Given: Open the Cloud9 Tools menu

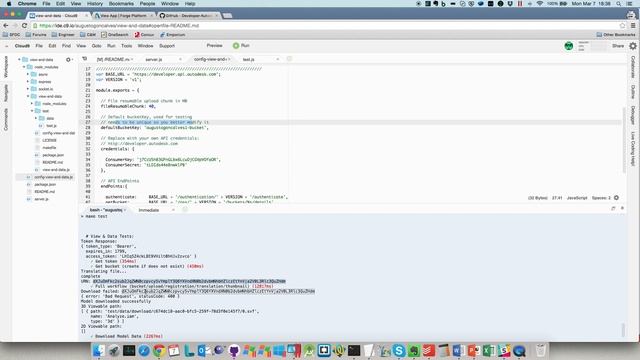Looking at the screenshot, I should pos(127,46).
